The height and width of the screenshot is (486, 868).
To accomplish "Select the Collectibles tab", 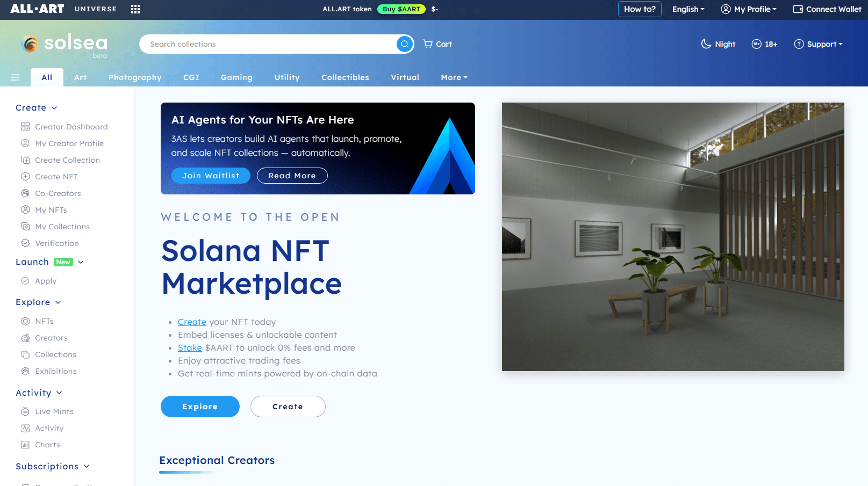I will click(345, 77).
